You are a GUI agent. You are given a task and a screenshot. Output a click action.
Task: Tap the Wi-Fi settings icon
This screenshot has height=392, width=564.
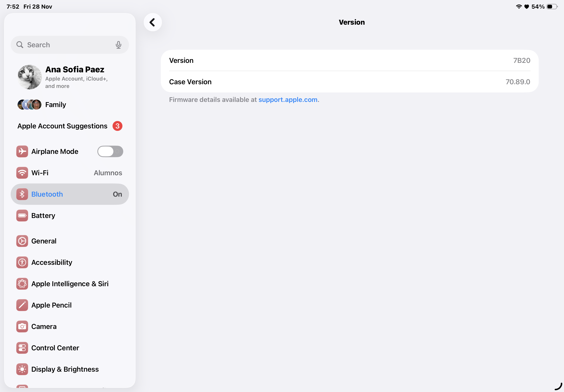coord(22,173)
